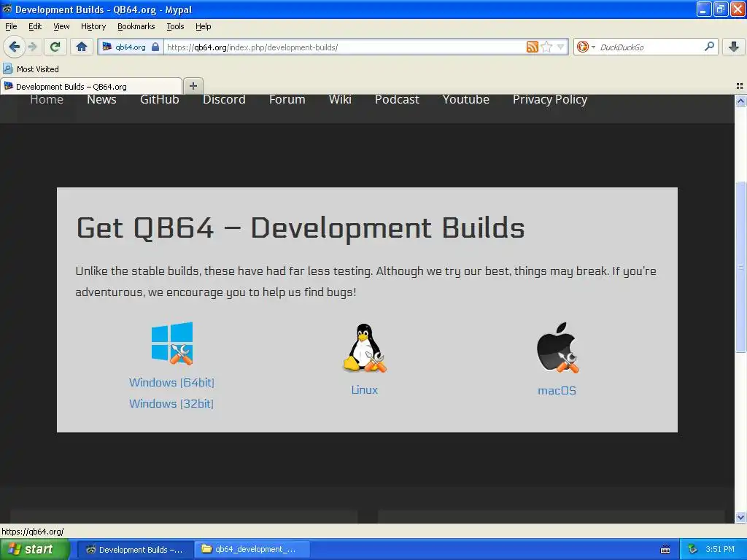Open the Tools menu
This screenshot has height=560, width=747.
[x=175, y=26]
